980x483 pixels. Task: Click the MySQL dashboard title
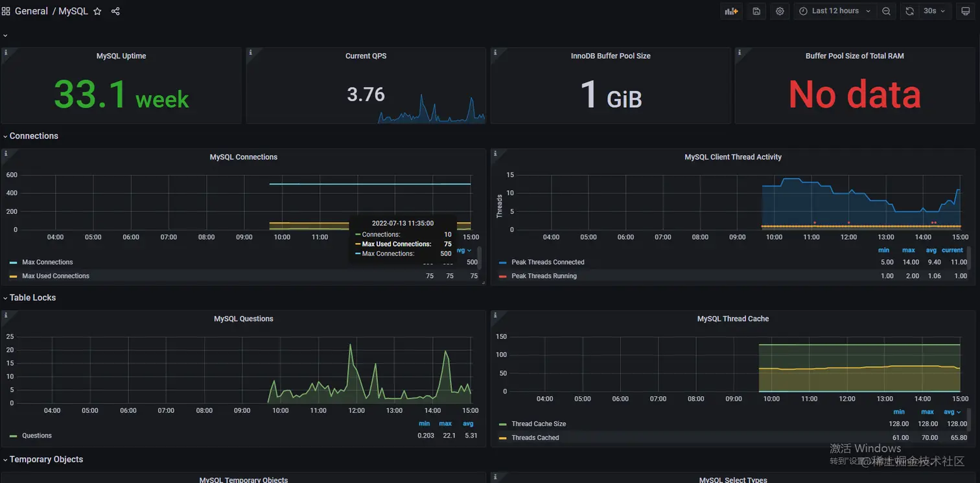coord(73,11)
